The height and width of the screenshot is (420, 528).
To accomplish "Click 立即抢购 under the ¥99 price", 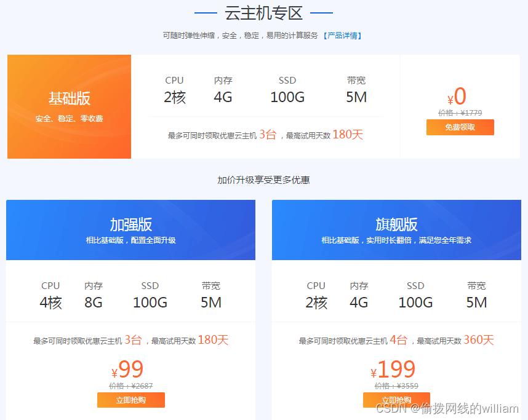I will tap(131, 400).
